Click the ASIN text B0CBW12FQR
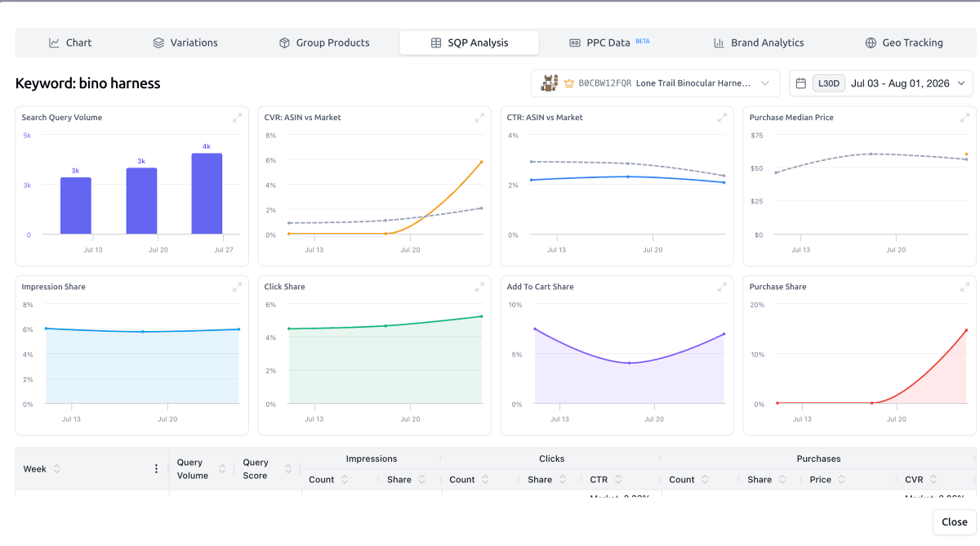Screen dimensions: 980x546 click(605, 83)
